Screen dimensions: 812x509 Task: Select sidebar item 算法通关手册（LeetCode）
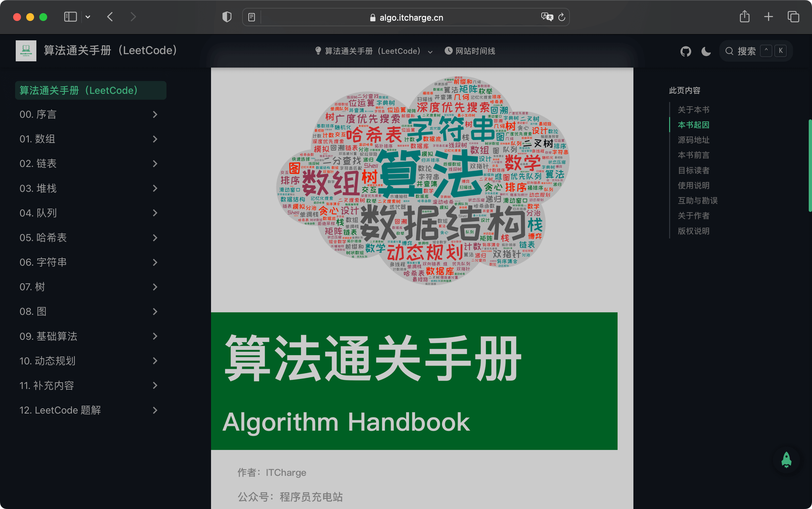pyautogui.click(x=91, y=90)
